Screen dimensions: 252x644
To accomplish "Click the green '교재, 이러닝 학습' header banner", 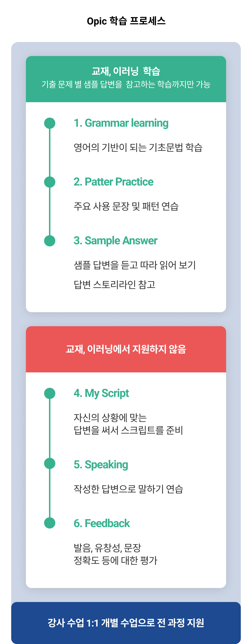I will point(126,79).
